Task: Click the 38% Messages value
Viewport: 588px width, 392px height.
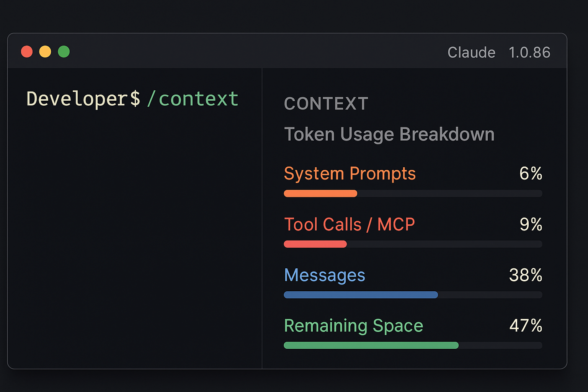Action: (x=526, y=275)
